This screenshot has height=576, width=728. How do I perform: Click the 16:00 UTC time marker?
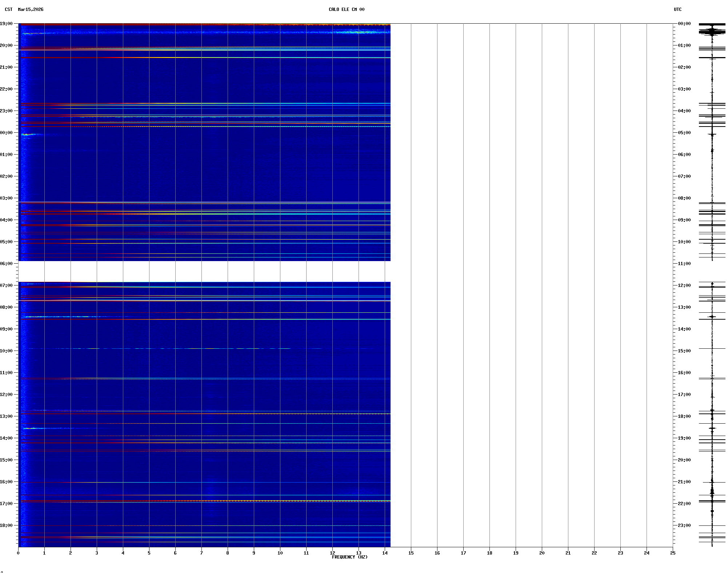[x=684, y=373]
